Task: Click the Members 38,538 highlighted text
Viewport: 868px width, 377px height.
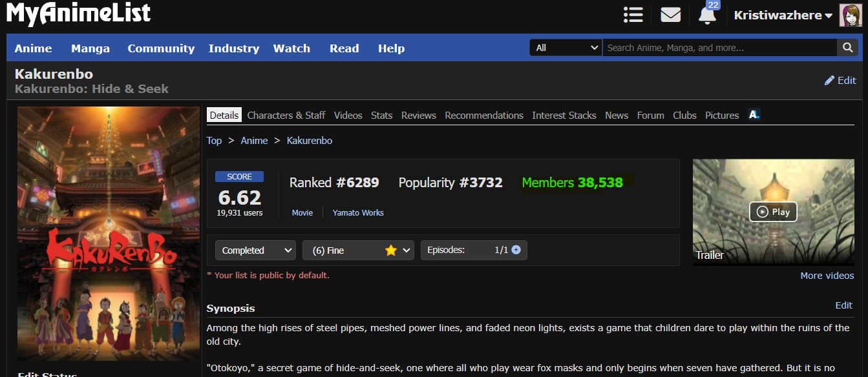Action: (573, 183)
